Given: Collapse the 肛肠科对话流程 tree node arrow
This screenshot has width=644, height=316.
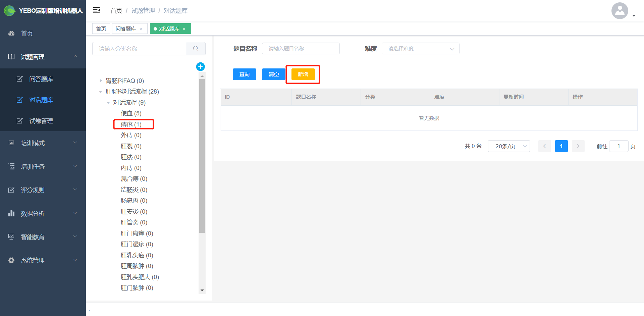Looking at the screenshot, I should [x=101, y=92].
